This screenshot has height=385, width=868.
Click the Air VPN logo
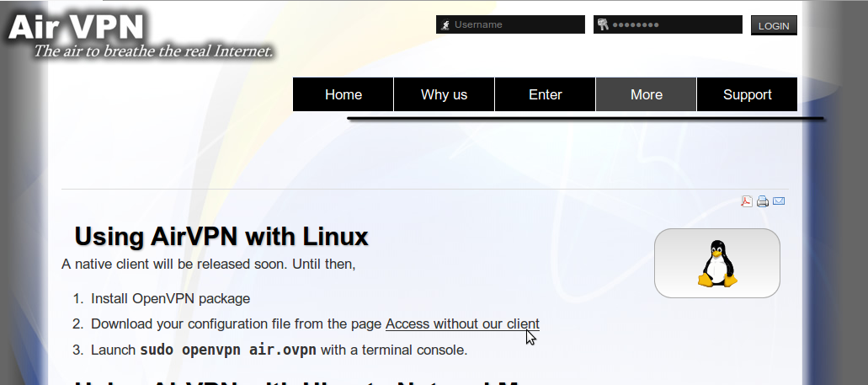[76, 25]
